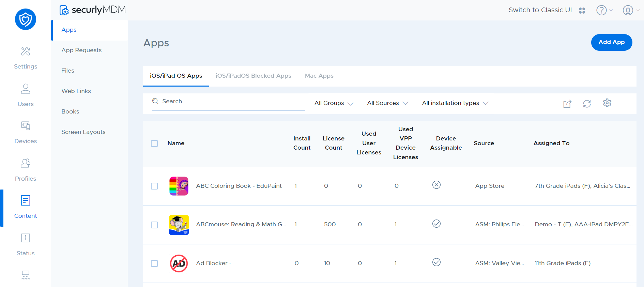Select the Content sidebar icon
This screenshot has height=287, width=644.
(x=26, y=200)
